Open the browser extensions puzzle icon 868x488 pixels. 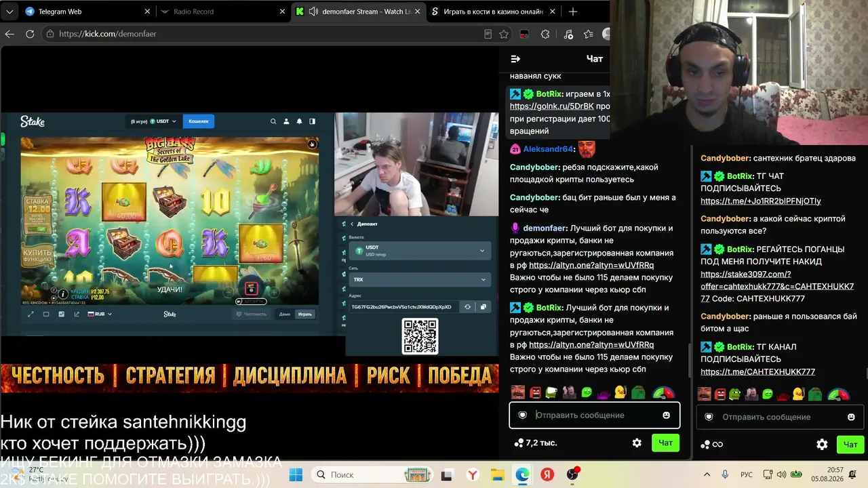[x=545, y=34]
